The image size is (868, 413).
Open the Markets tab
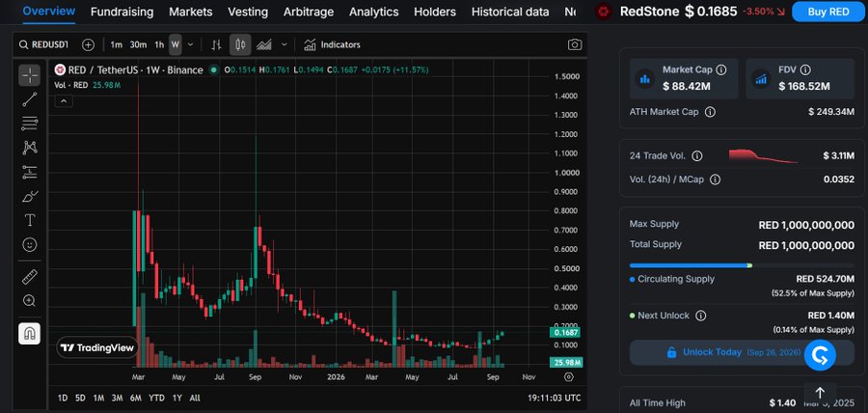click(190, 12)
